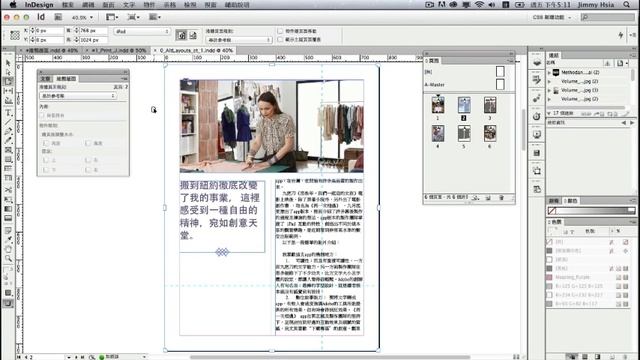Switch to the 1_Print_J.indd document tab
This screenshot has height=360, width=640.
point(119,50)
